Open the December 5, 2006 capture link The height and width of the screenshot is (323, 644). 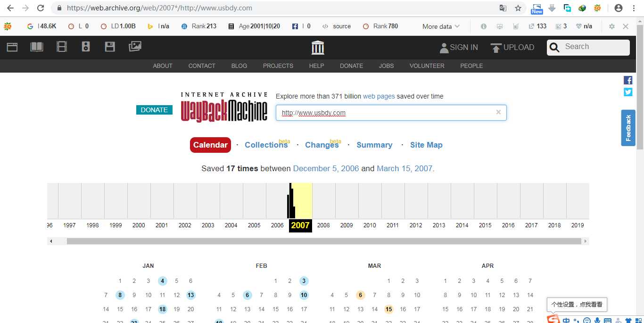[326, 168]
